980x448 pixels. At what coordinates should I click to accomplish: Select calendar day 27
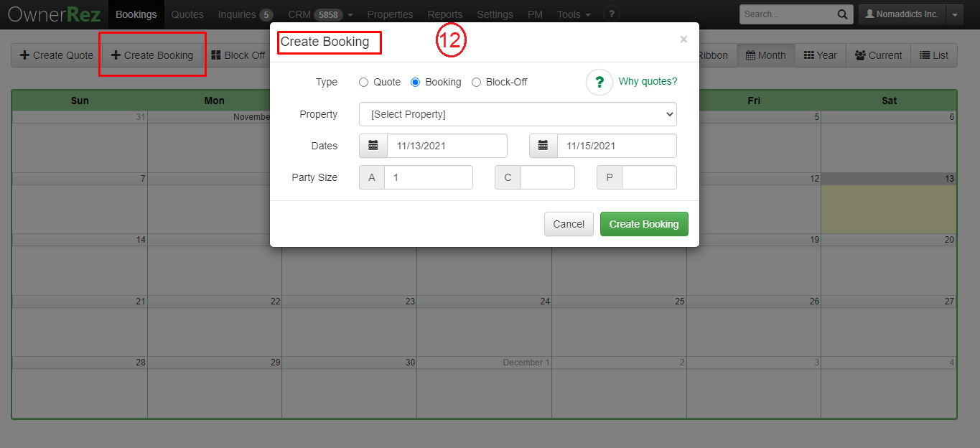[889, 326]
